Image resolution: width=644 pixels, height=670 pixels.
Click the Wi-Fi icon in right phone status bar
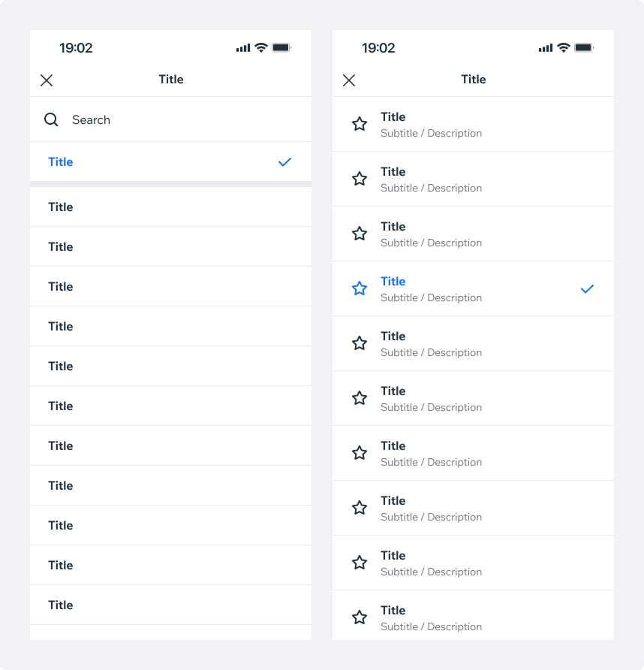tap(564, 47)
